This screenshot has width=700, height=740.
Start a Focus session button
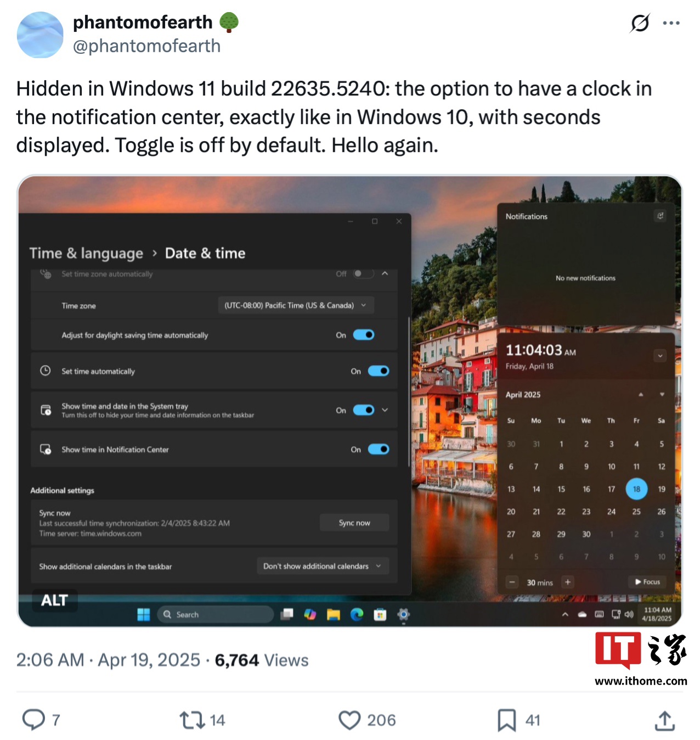pos(647,582)
